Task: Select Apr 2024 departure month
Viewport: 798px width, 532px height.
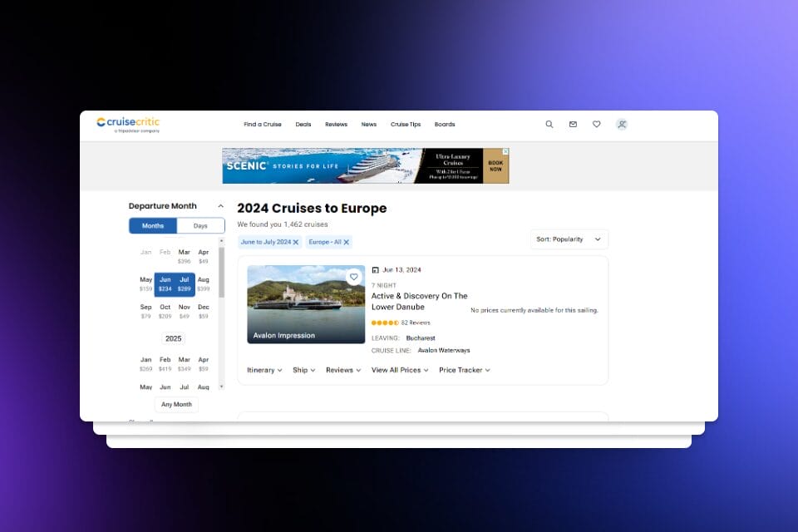Action: pos(204,257)
